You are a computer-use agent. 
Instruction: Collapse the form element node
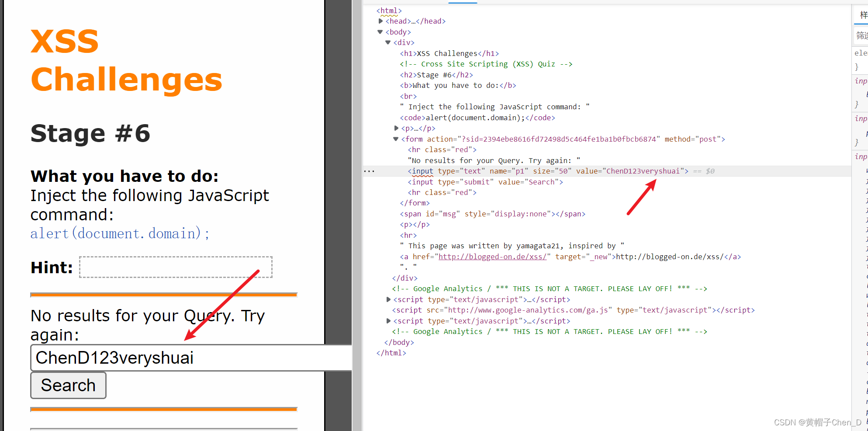[396, 139]
